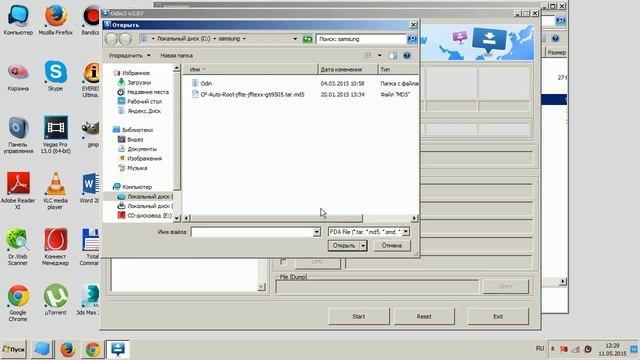Select Библиотеки in navigation pane

click(137, 130)
